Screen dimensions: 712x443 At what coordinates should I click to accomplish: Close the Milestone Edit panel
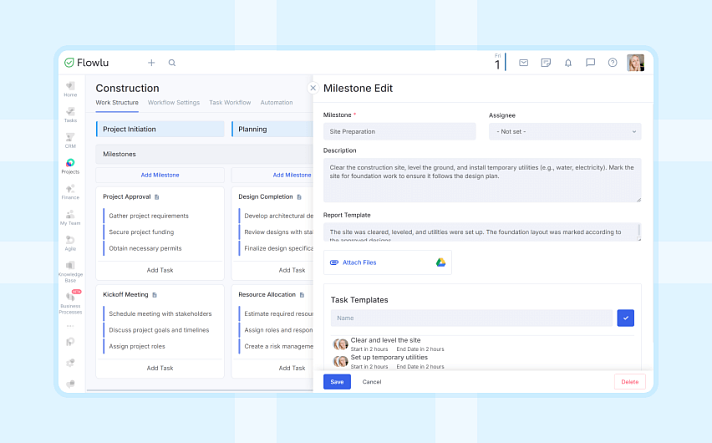(x=313, y=88)
